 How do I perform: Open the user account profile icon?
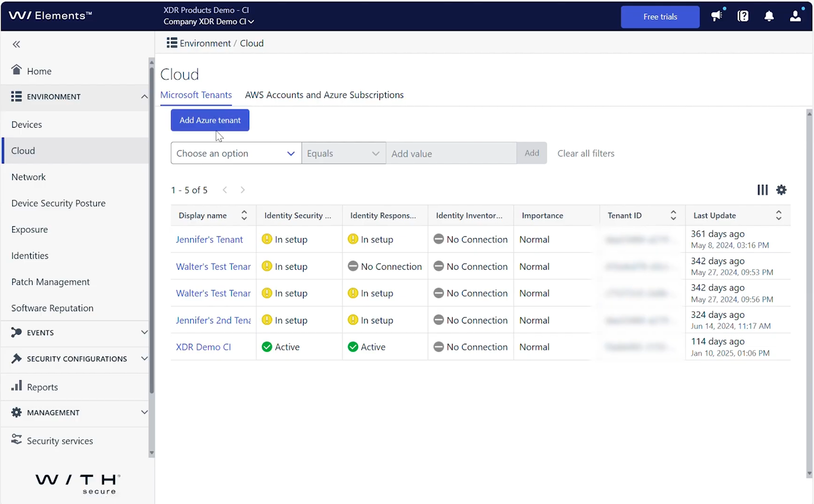tap(795, 16)
